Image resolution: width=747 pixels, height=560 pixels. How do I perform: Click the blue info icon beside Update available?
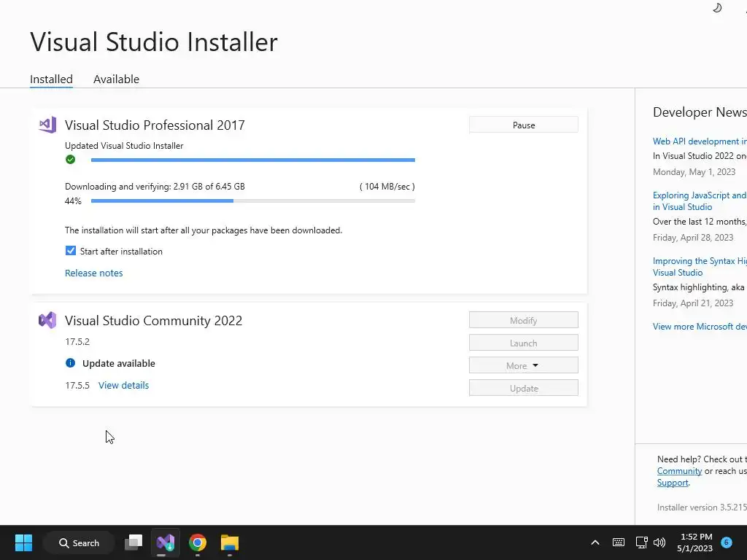coord(71,363)
